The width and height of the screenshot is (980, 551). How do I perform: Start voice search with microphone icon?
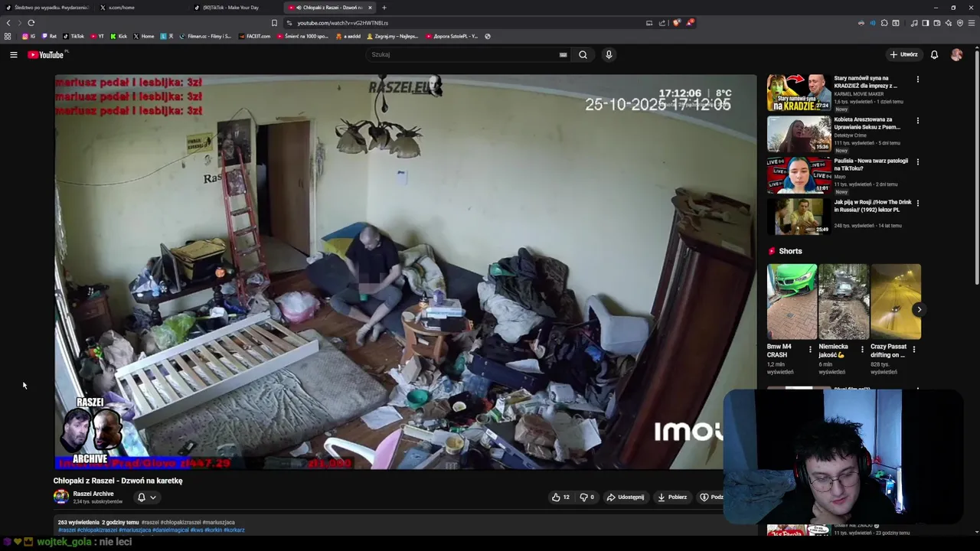[x=609, y=54]
